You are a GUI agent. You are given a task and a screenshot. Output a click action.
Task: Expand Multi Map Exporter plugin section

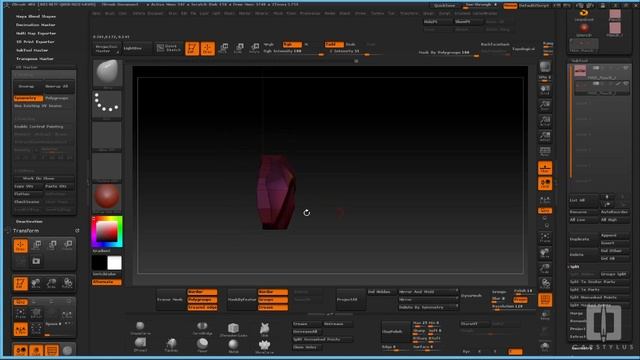click(x=36, y=33)
